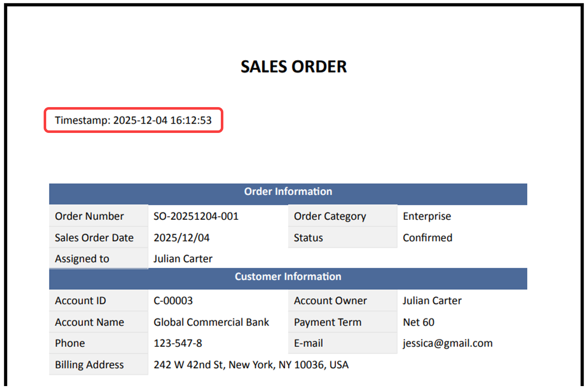The image size is (587, 392).
Task: Select the 242 W 42nd St billing address
Action: pos(251,365)
